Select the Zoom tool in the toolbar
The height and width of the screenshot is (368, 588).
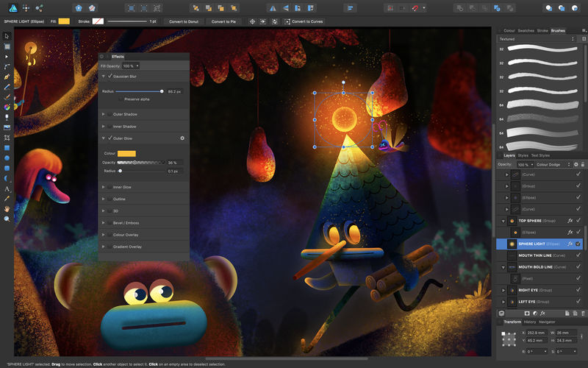pos(7,219)
